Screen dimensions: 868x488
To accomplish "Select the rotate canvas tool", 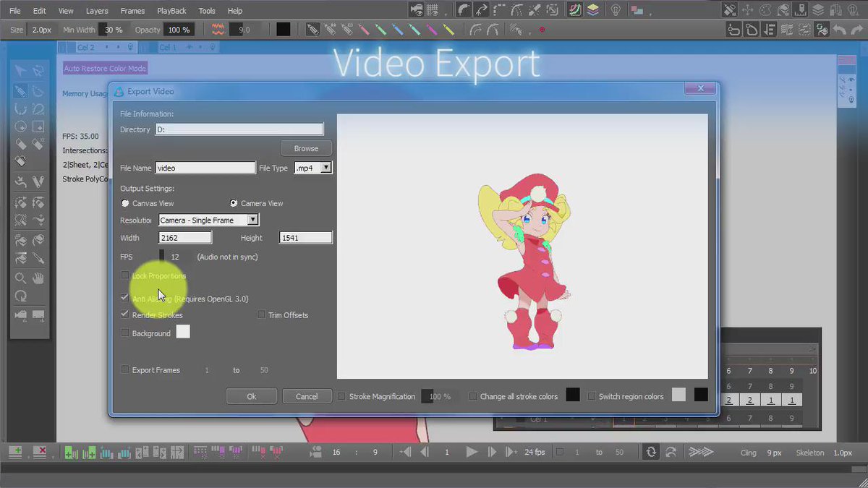I will [x=20, y=296].
